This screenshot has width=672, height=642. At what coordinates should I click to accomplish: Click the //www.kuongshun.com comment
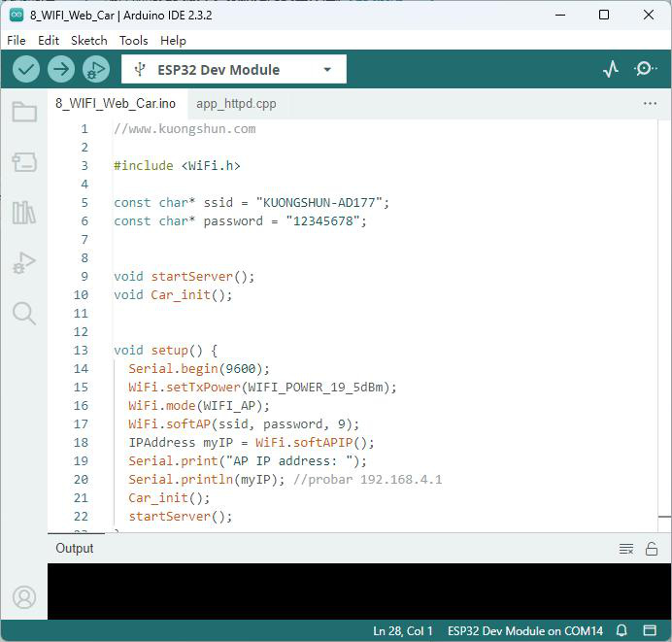point(185,129)
